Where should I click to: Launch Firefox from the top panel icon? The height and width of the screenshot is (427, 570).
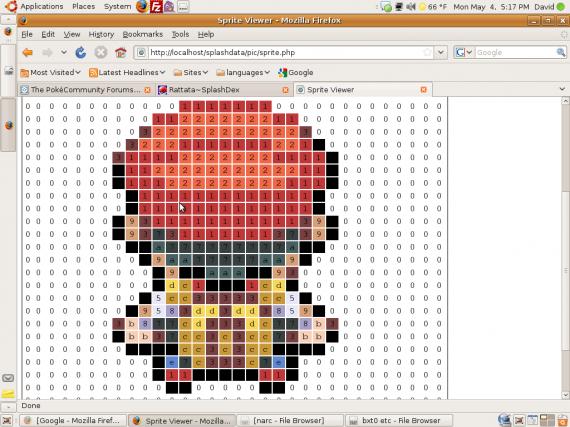[x=142, y=7]
